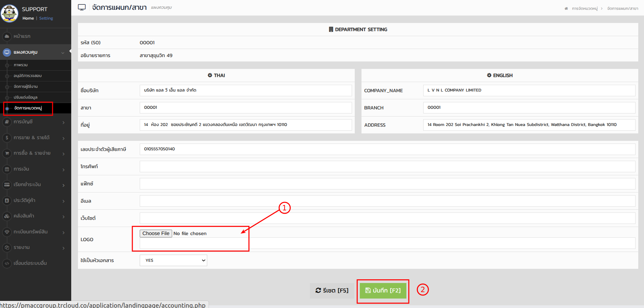
Task: Expand the คลังสินค้า menu arrow
Action: point(63,216)
